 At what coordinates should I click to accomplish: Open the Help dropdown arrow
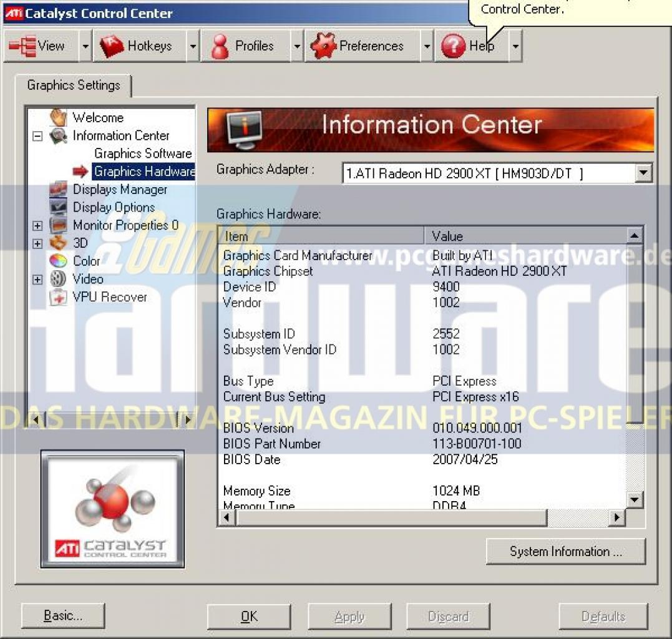click(x=515, y=46)
